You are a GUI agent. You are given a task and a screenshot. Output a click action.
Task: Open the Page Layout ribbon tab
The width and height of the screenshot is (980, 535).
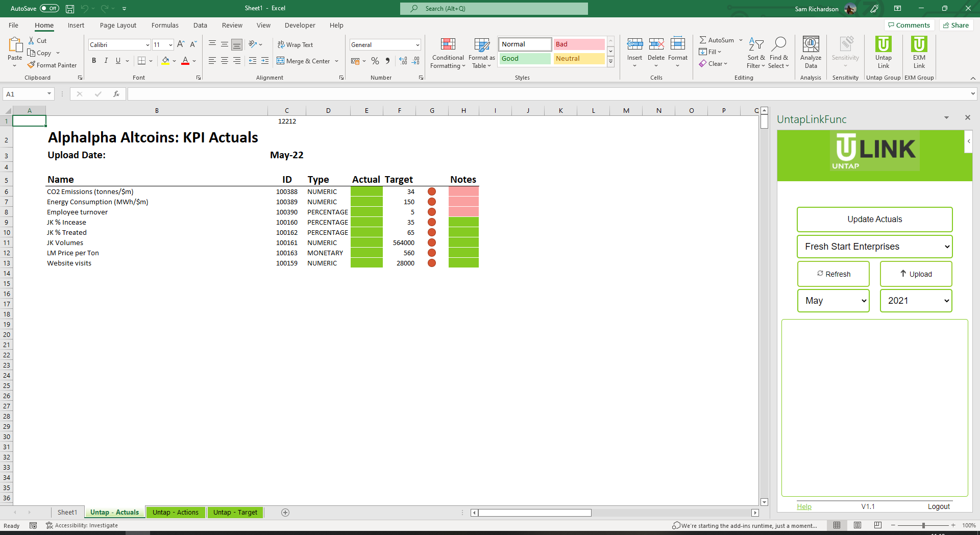[x=118, y=26]
